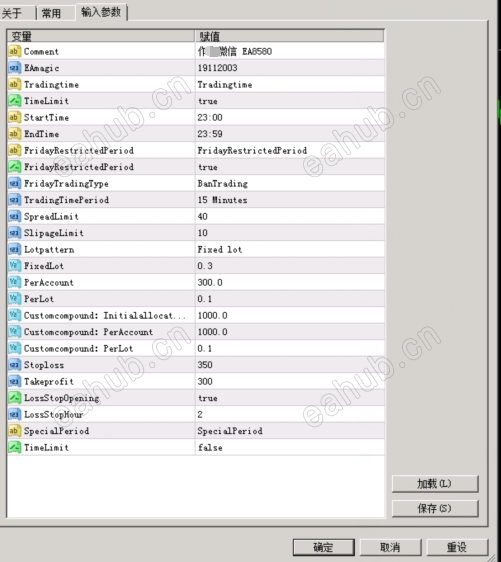
Task: Click the 加载 (L) button
Action: pos(435,484)
